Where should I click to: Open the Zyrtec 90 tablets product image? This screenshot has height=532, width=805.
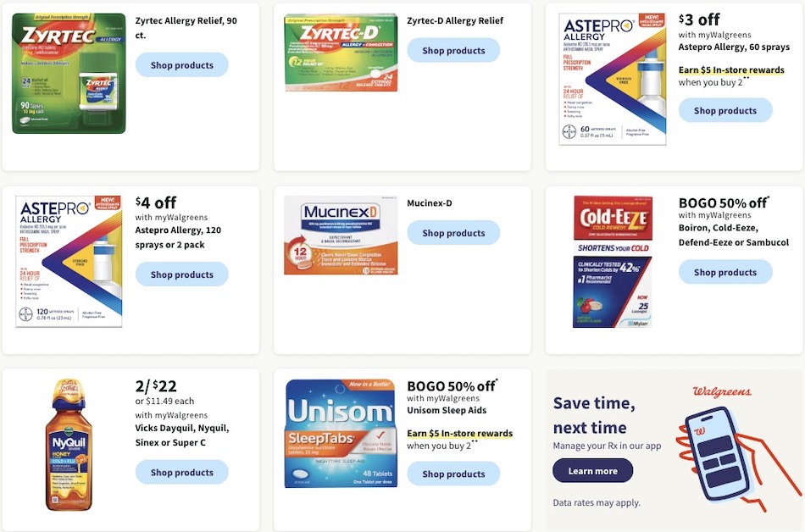69,74
